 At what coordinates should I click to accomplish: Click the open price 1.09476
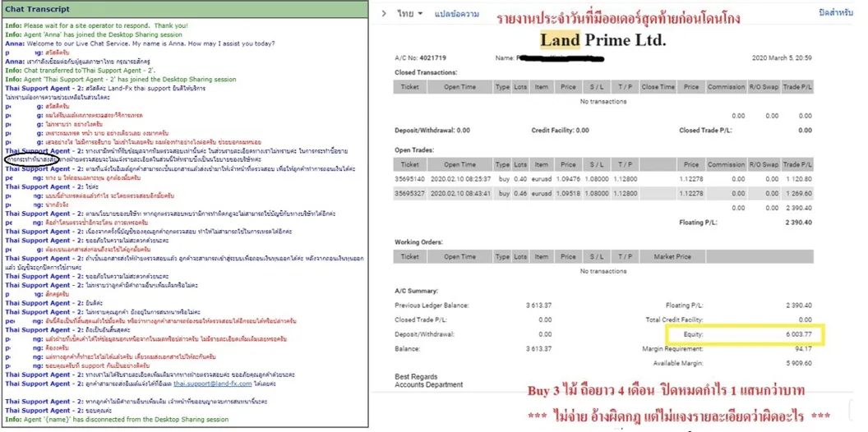pyautogui.click(x=568, y=179)
